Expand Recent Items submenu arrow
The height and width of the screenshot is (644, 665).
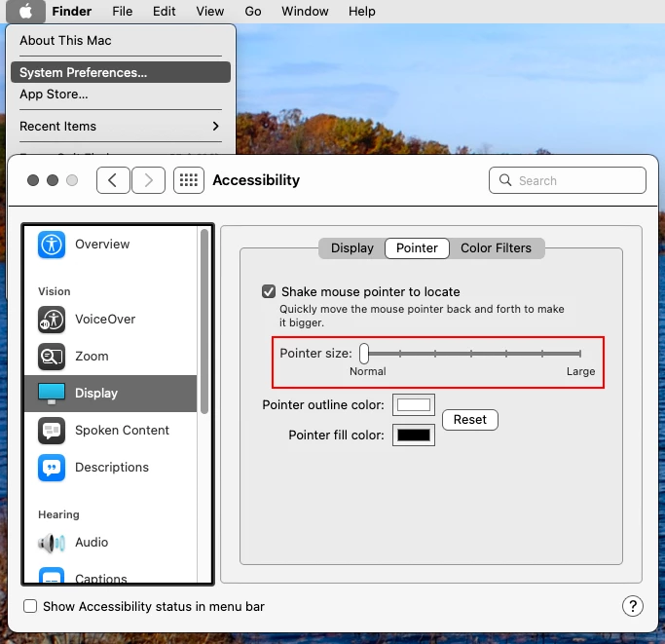click(x=216, y=126)
